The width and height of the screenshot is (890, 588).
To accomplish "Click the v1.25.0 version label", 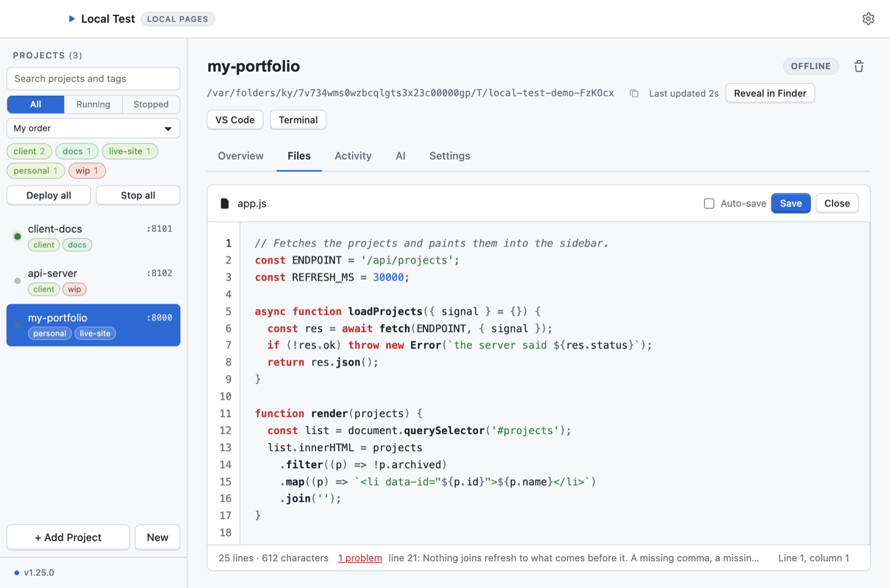I will click(39, 572).
